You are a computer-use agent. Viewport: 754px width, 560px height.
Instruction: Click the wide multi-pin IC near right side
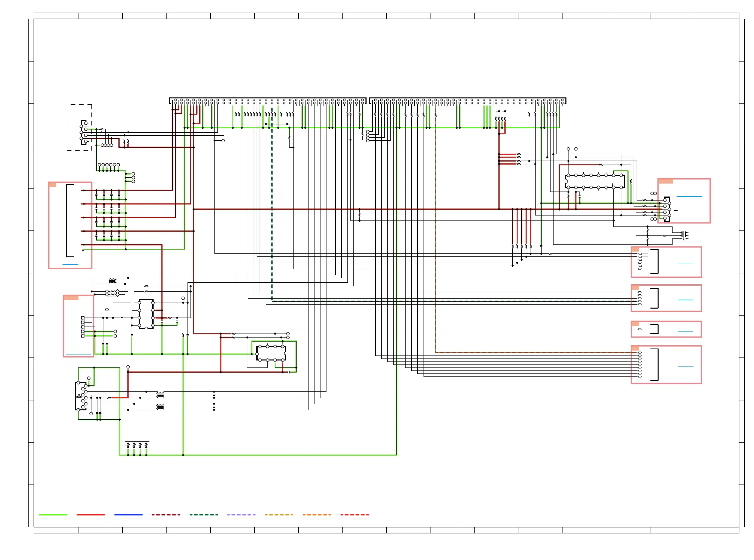pyautogui.click(x=594, y=181)
